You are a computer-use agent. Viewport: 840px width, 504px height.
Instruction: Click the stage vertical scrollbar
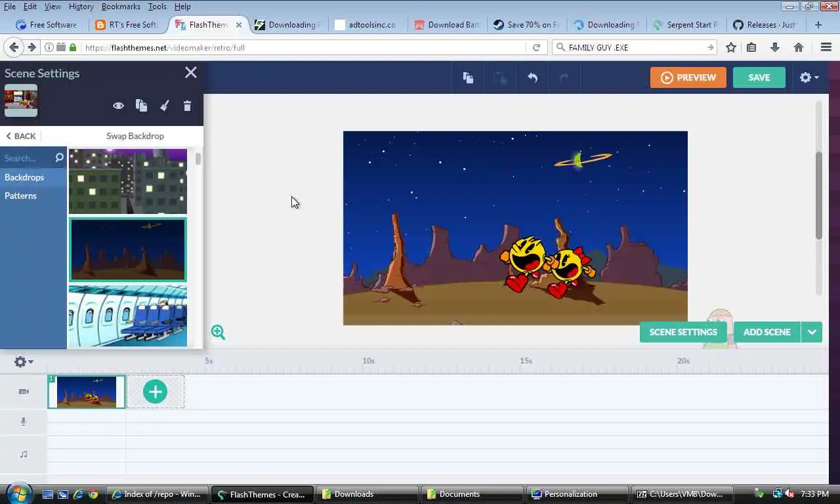(x=819, y=196)
